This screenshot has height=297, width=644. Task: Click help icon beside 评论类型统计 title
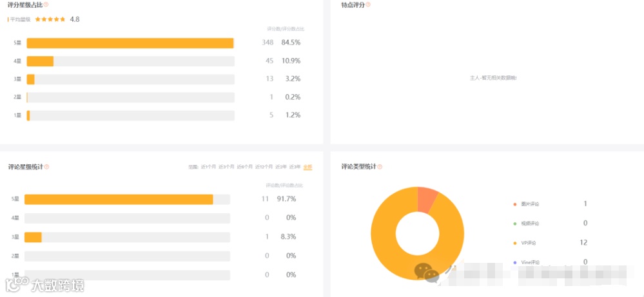[380, 167]
